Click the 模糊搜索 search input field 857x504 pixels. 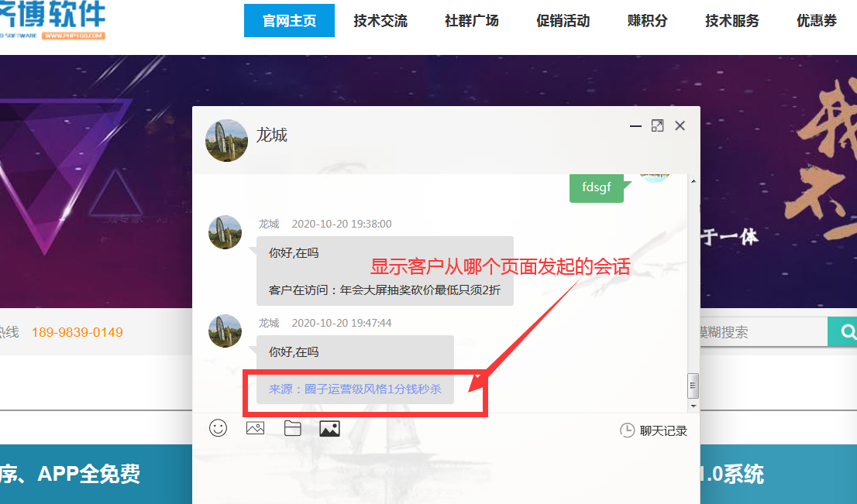pos(759,332)
